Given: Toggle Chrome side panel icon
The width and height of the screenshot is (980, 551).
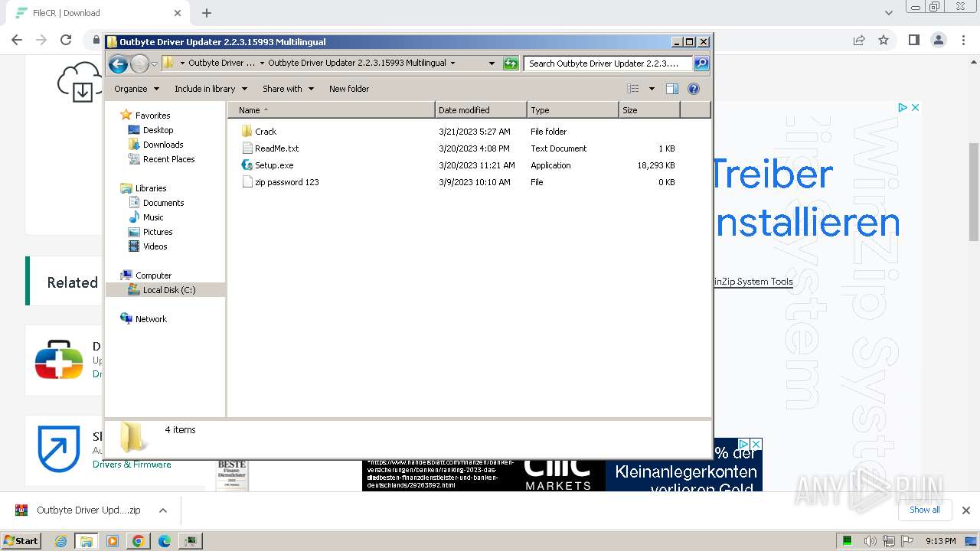Looking at the screenshot, I should click(913, 40).
